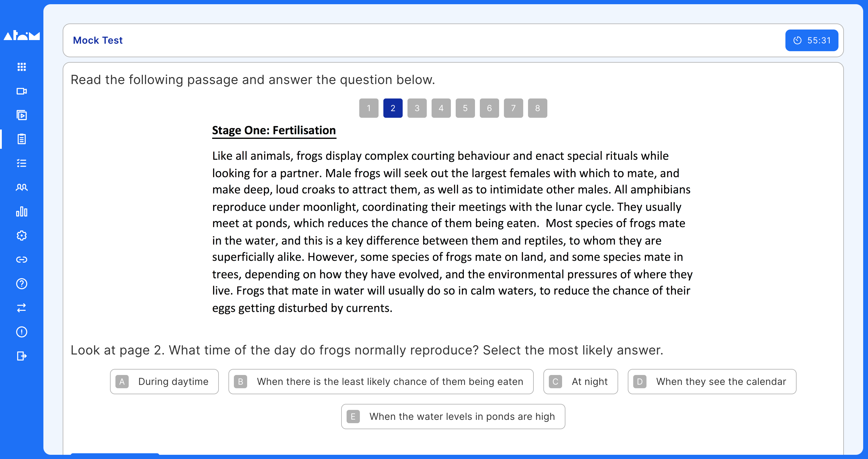This screenshot has width=868, height=459.
Task: Select answer C At night
Action: 580,382
